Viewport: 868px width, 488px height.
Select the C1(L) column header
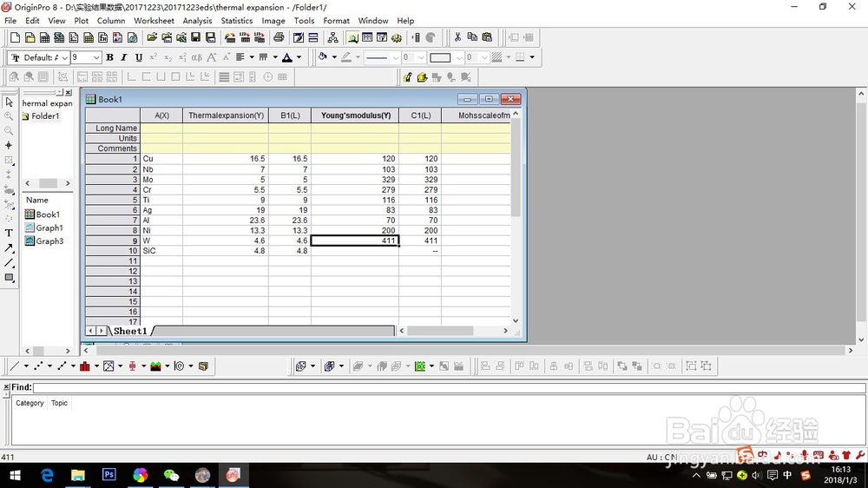pyautogui.click(x=421, y=115)
